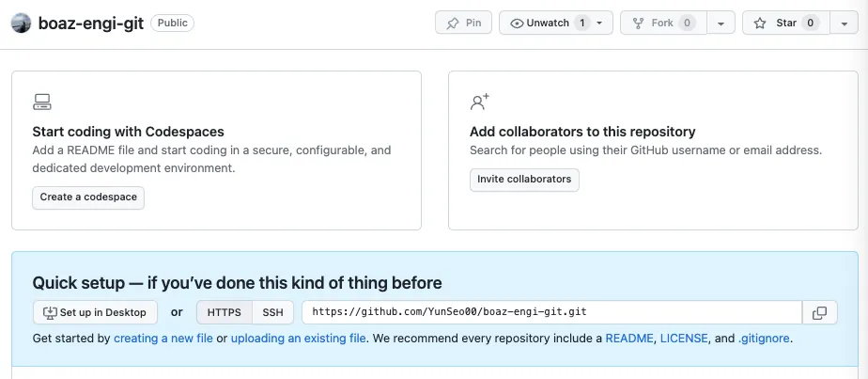The width and height of the screenshot is (868, 379).
Task: Click Create a codespace button
Action: pyautogui.click(x=88, y=197)
